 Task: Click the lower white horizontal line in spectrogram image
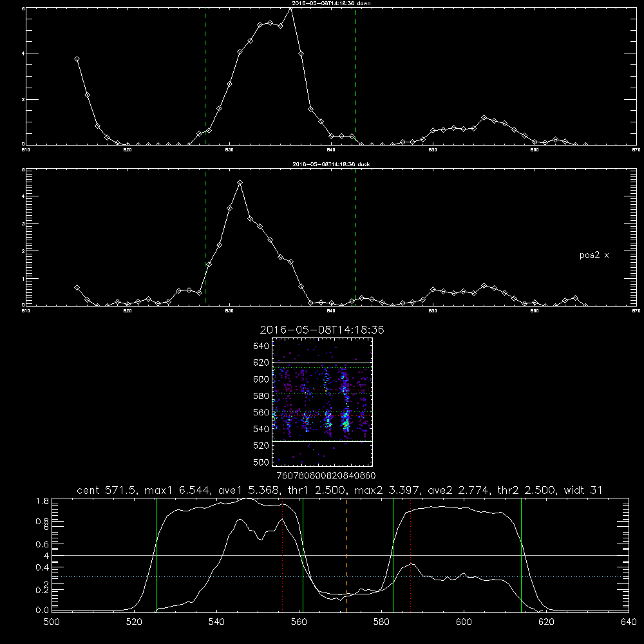pyautogui.click(x=323, y=442)
